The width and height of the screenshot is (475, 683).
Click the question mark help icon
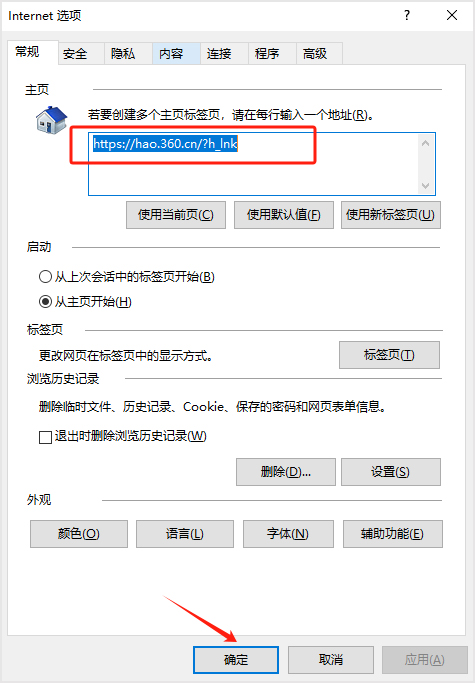[407, 16]
